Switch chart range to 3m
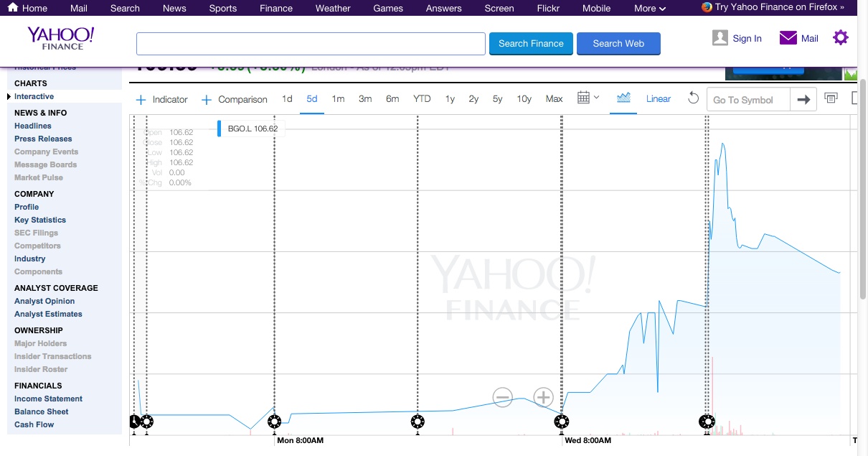 click(365, 99)
